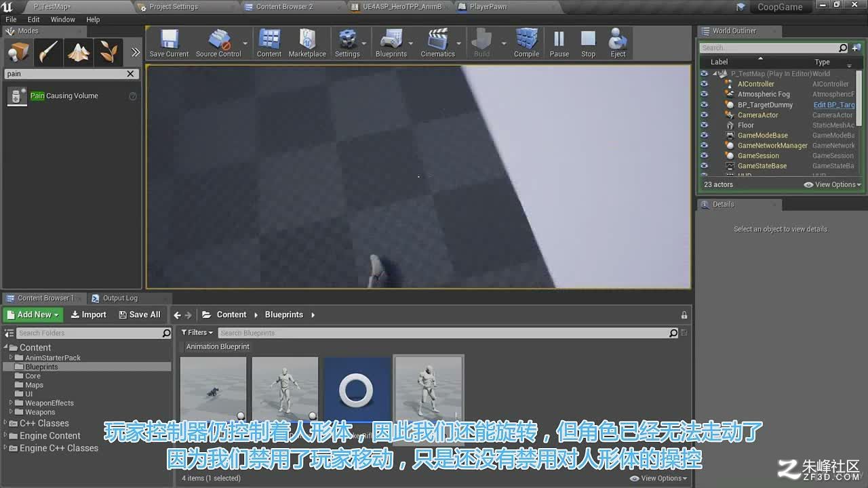
Task: Open the Source Control dropdown arrow
Action: pos(245,43)
